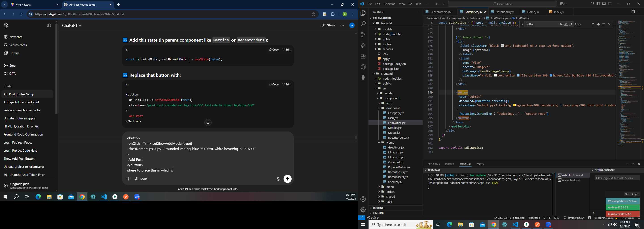Image resolution: width=644 pixels, height=229 pixels.
Task: Click the Type here to search taskbar box
Action: tap(400, 225)
